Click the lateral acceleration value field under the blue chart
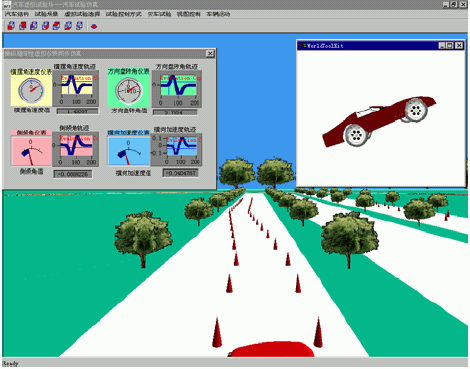This screenshot has width=470, height=369. click(180, 173)
